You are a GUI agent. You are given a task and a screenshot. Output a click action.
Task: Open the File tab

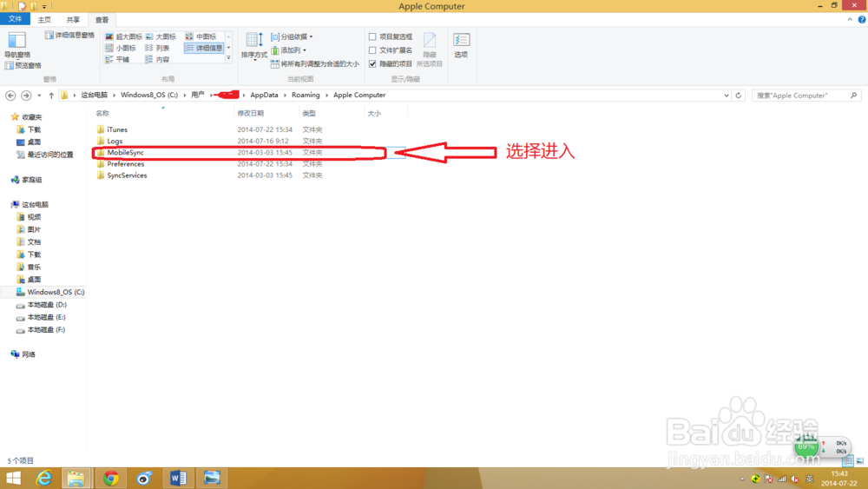click(15, 19)
